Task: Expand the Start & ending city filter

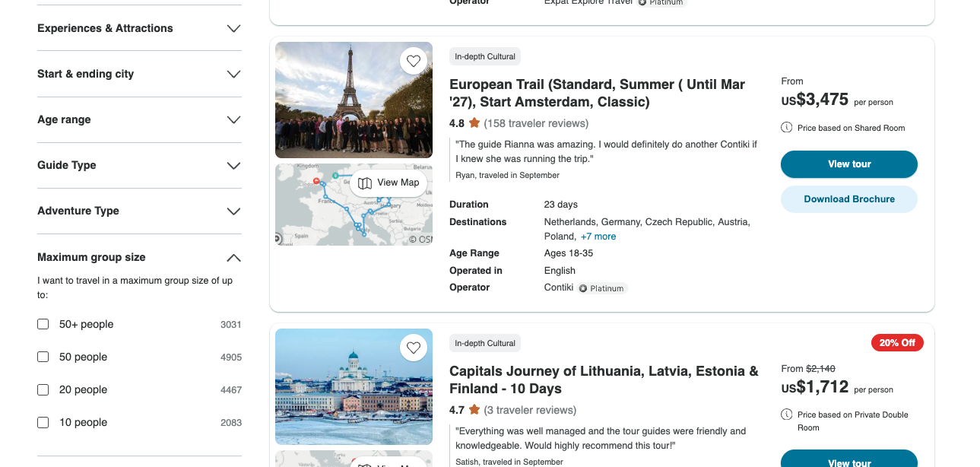Action: [139, 74]
